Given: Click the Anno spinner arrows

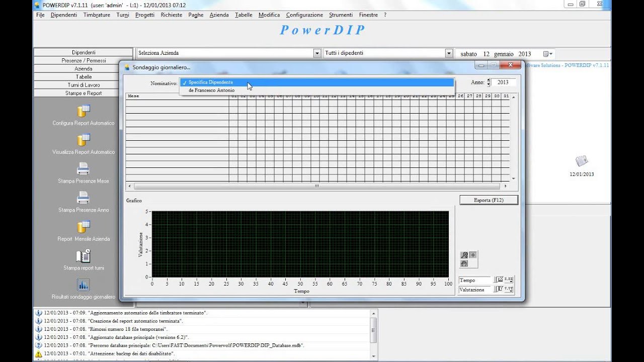Looking at the screenshot, I should 488,82.
